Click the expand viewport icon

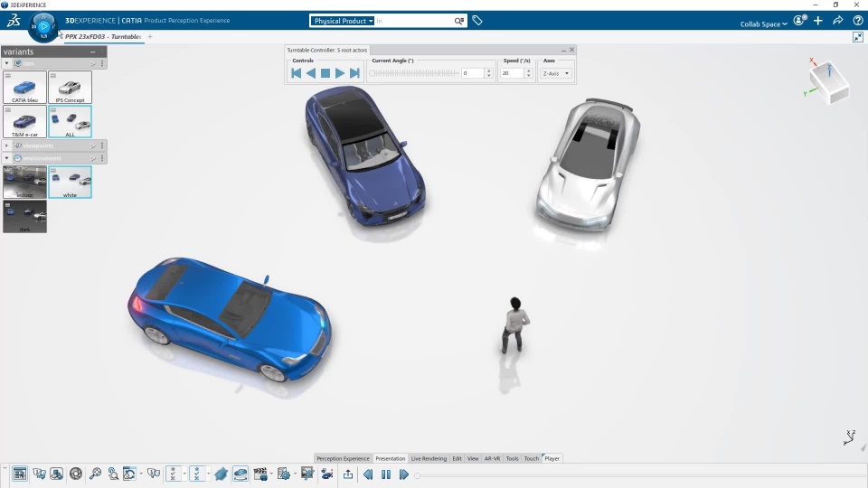[857, 37]
